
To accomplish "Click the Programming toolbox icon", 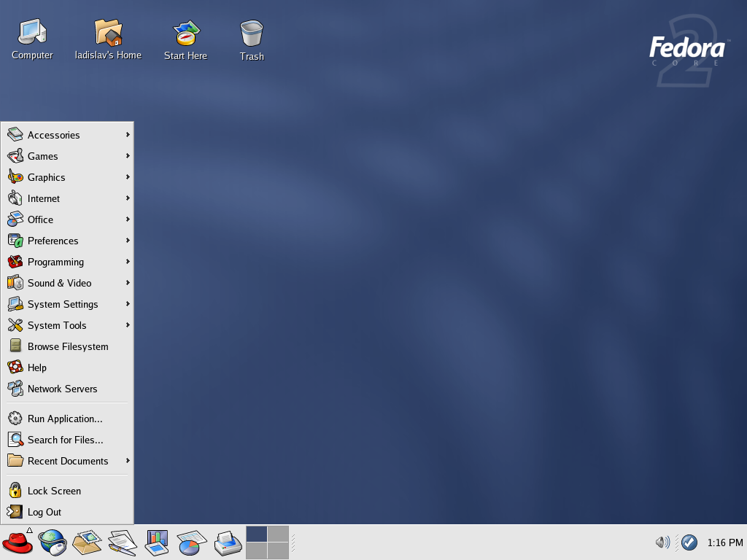I will 15,262.
